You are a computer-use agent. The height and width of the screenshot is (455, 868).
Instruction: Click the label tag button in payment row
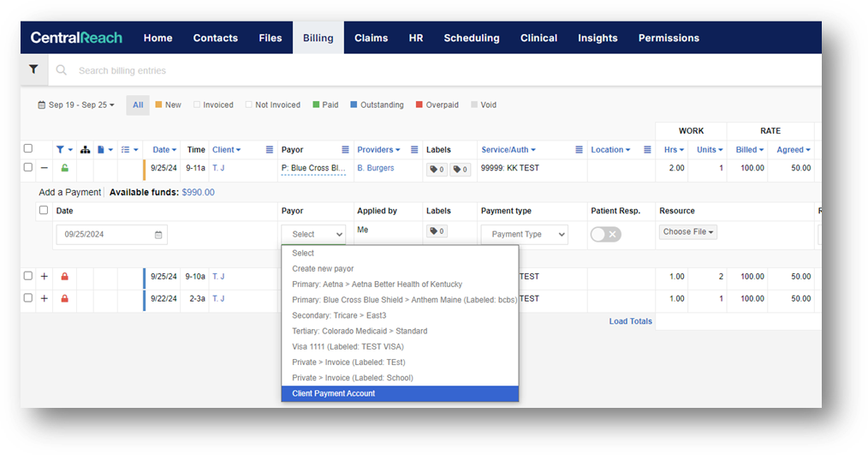[x=437, y=231]
